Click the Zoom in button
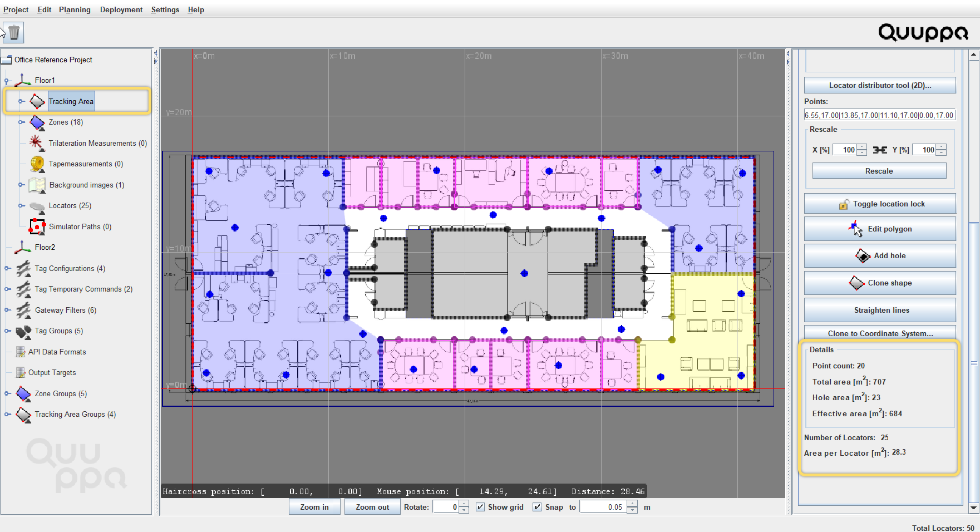Viewport: 980px width, 532px height. [314, 507]
